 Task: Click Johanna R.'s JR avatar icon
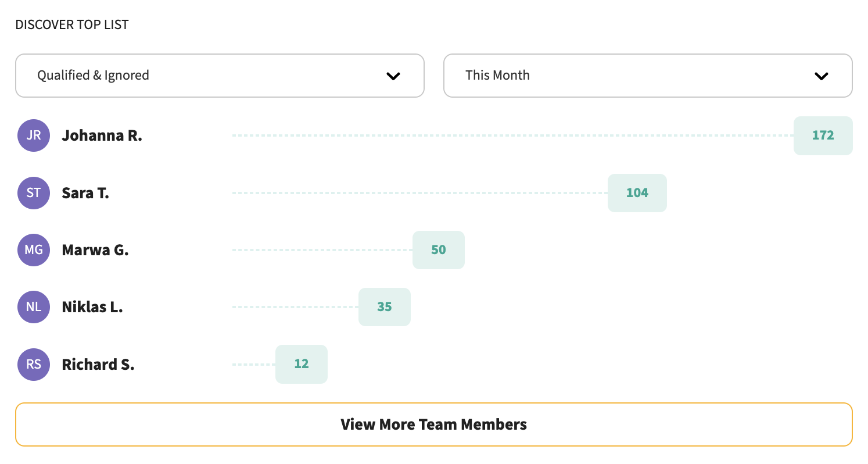34,135
